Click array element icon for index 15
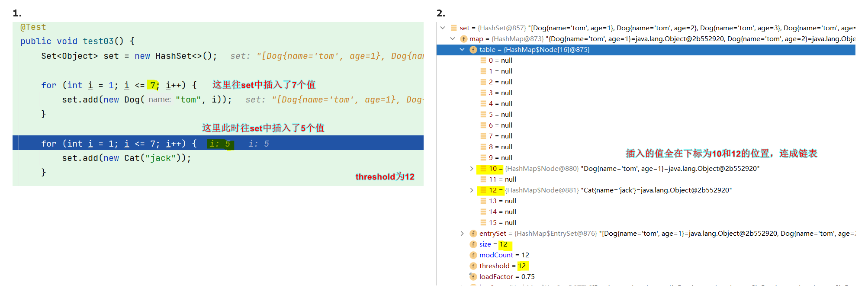The width and height of the screenshot is (868, 298). point(483,222)
